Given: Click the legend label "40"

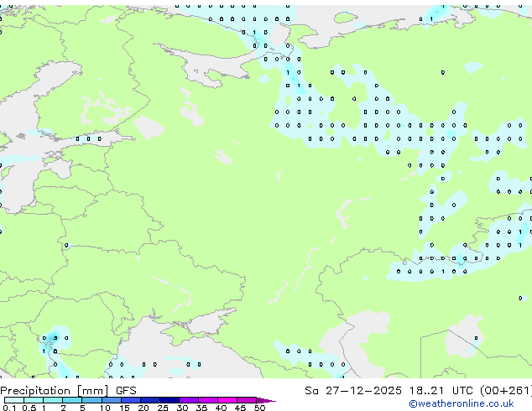Looking at the screenshot, I should click(221, 408).
